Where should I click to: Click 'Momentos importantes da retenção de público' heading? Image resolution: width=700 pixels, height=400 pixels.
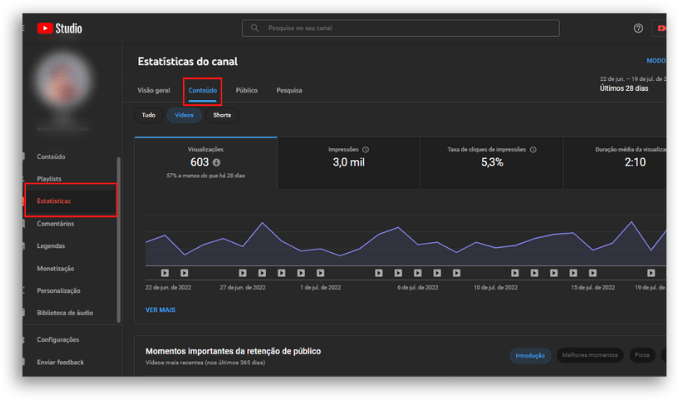[x=233, y=351]
